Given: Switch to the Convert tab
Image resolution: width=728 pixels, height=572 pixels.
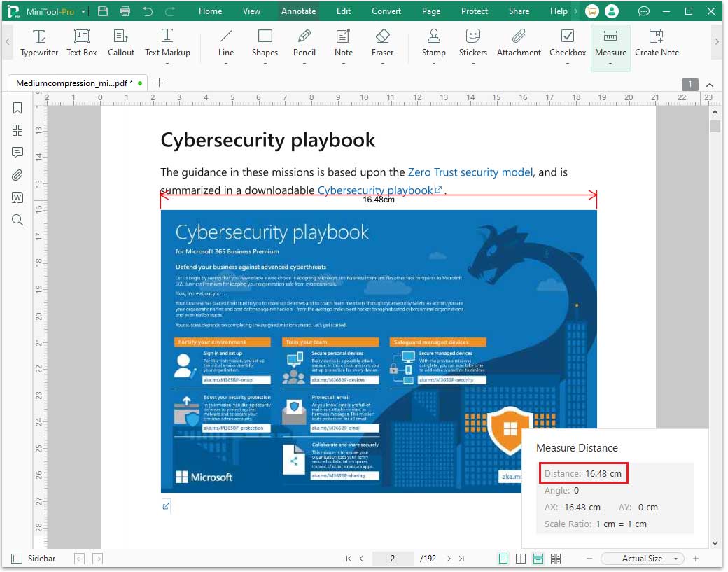Looking at the screenshot, I should click(x=386, y=11).
